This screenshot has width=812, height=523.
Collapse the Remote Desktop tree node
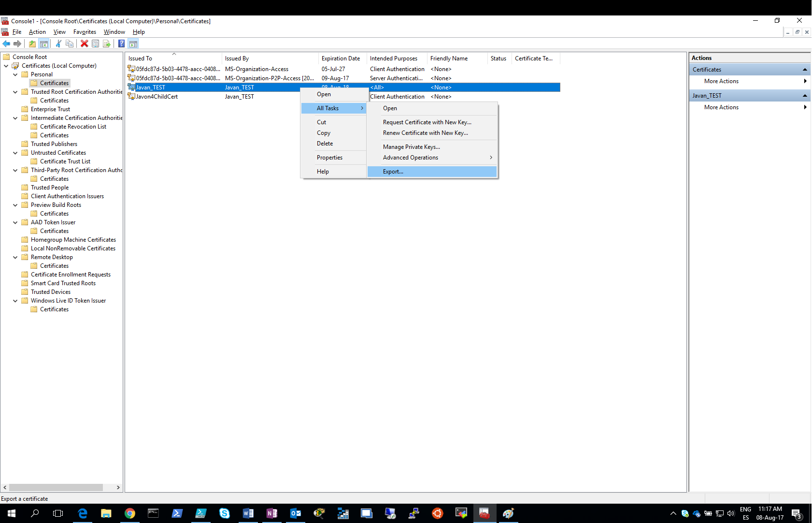[15, 257]
